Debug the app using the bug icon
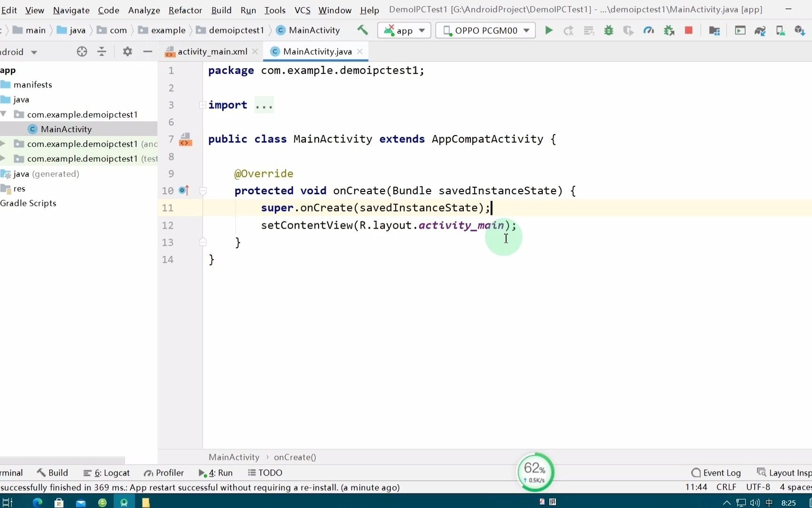 tap(609, 30)
